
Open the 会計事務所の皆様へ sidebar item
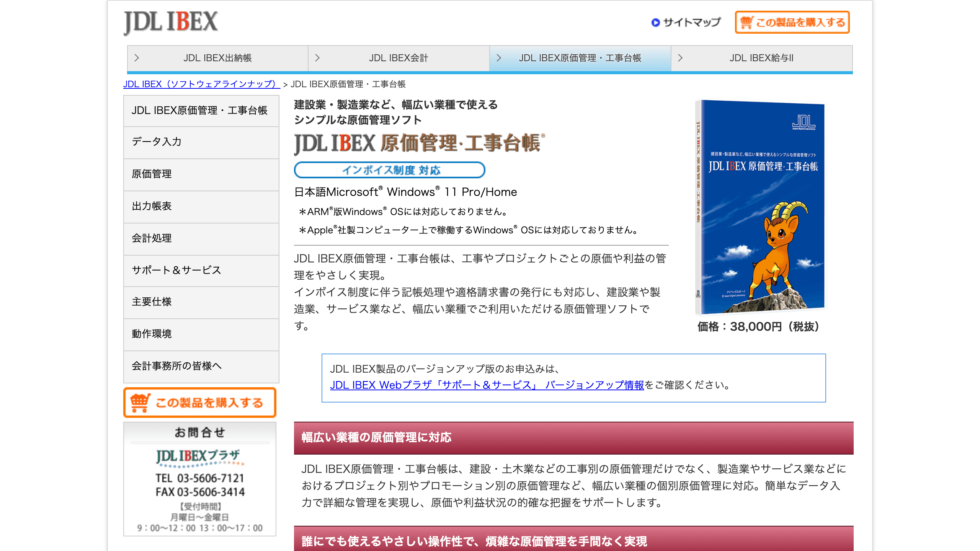click(201, 366)
